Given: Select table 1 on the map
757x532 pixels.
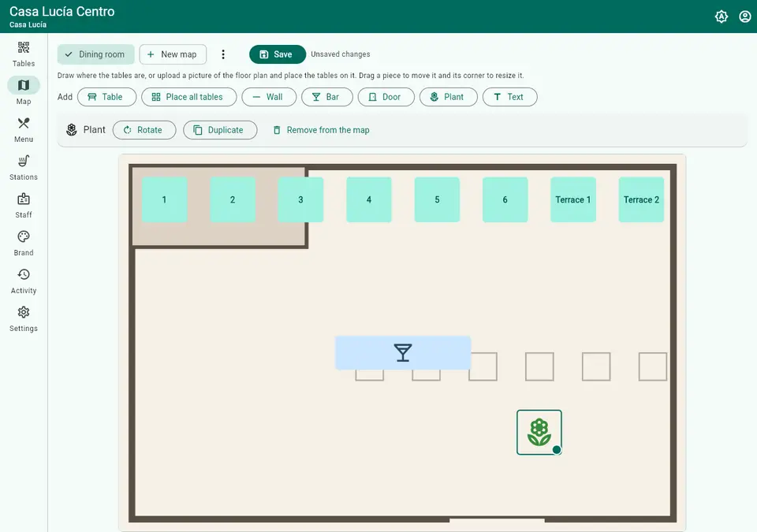Looking at the screenshot, I should pyautogui.click(x=164, y=200).
